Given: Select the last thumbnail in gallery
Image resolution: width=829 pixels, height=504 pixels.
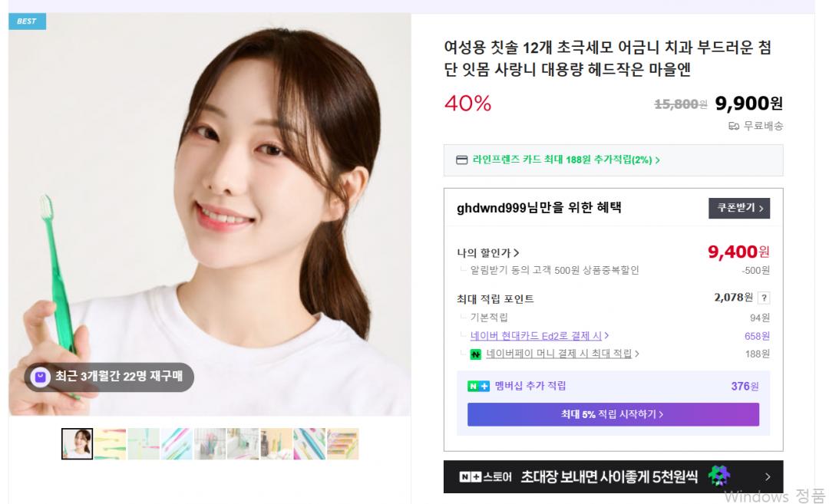Looking at the screenshot, I should point(342,443).
